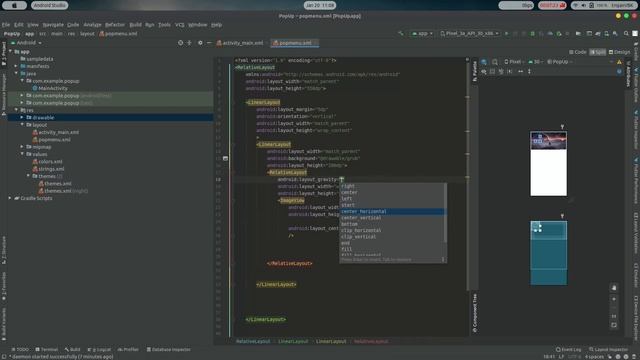This screenshot has height=360, width=640.
Task: Open the Build menu
Action: click(135, 25)
